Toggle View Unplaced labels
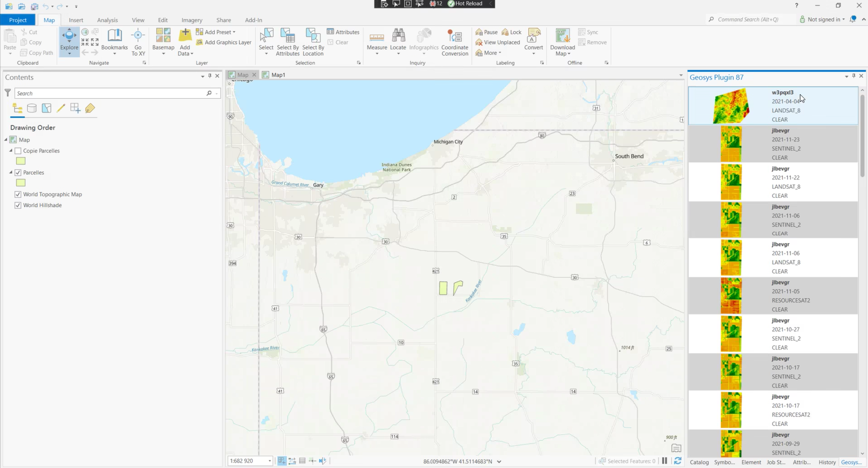The image size is (868, 468). (x=497, y=42)
